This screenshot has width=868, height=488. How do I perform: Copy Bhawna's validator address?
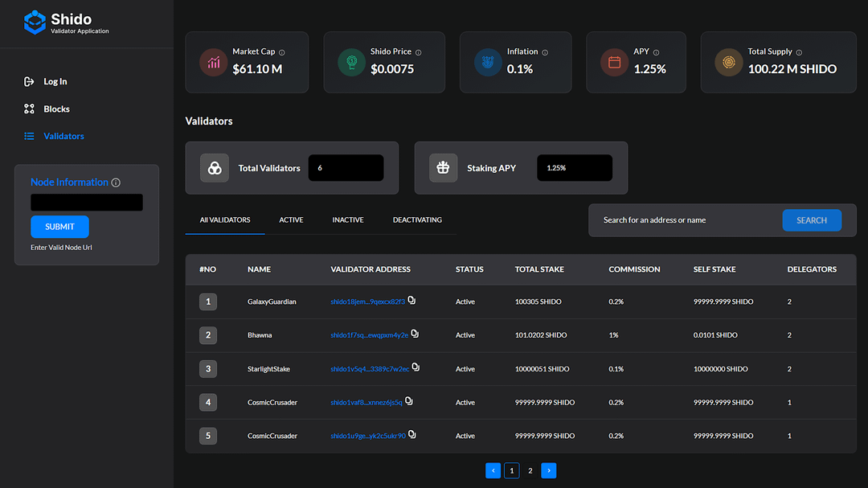click(415, 334)
